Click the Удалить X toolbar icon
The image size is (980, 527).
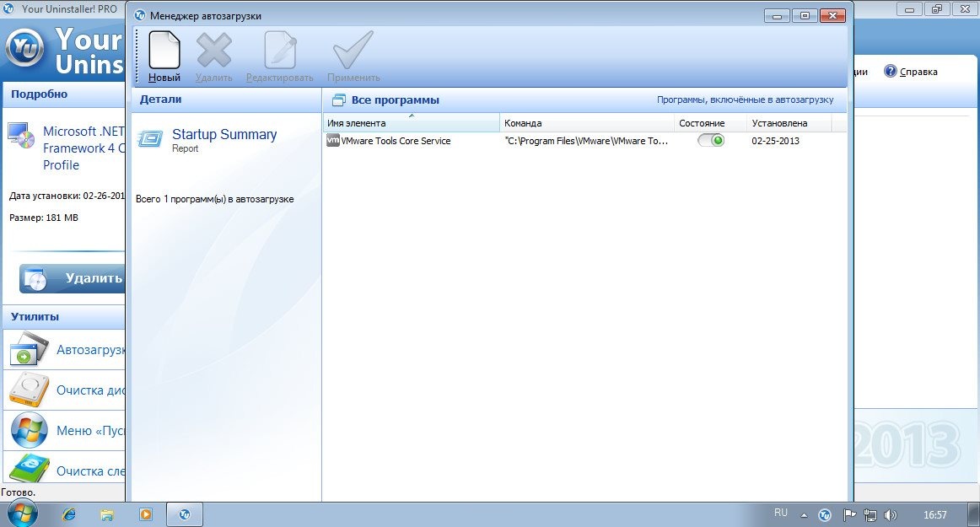tap(213, 51)
